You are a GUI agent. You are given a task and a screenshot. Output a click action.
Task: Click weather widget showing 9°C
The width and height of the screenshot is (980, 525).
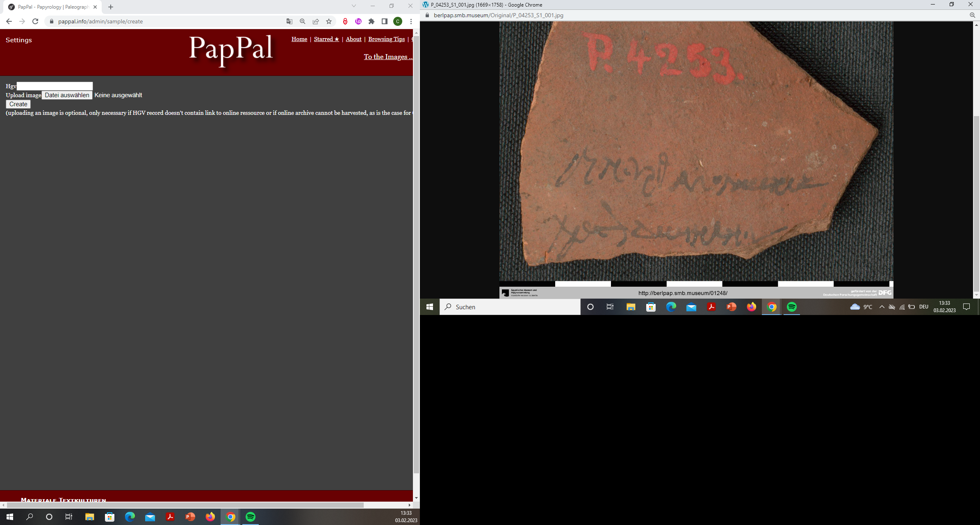click(861, 307)
